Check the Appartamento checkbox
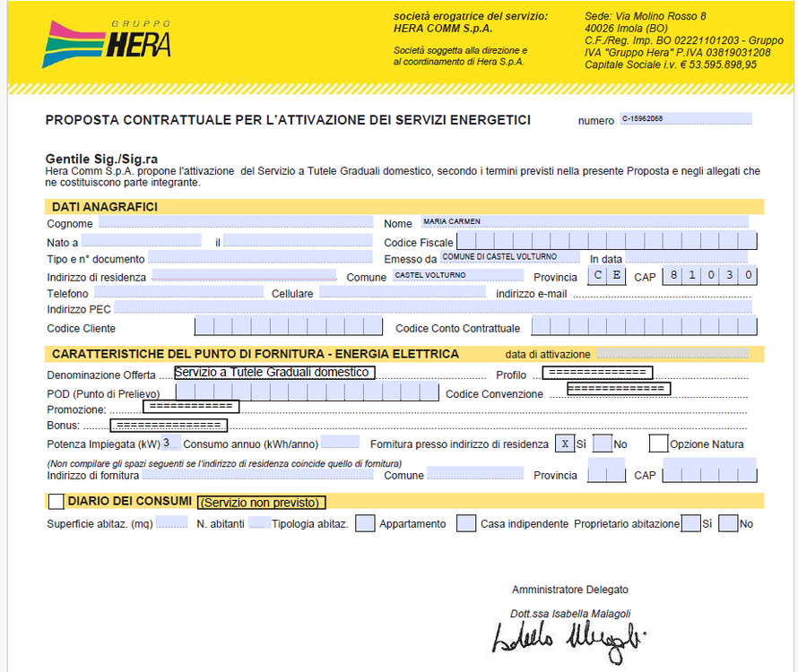The height and width of the screenshot is (672, 798). (365, 523)
